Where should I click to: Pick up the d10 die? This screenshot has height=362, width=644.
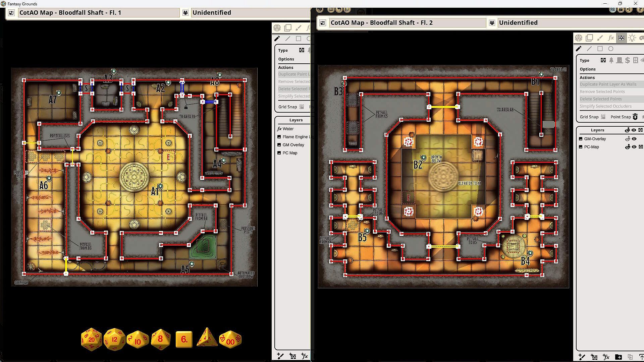click(138, 340)
